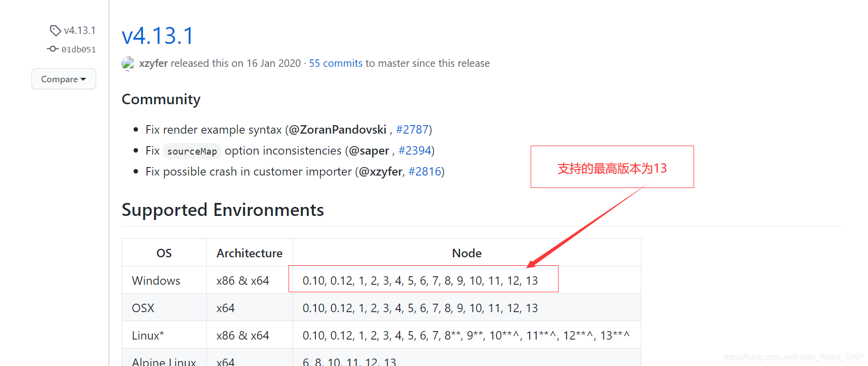Click the Windows Node versions cell
Viewport: 868px width, 366px height.
(420, 281)
